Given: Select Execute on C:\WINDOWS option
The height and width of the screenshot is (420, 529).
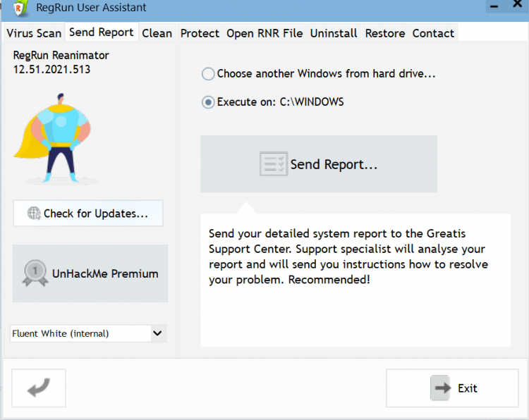Looking at the screenshot, I should (x=272, y=101).
